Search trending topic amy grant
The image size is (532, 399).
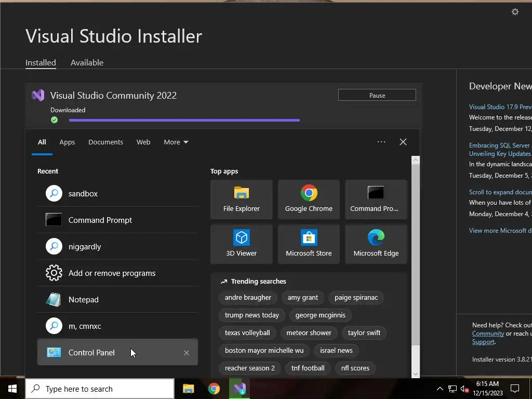[303, 298]
